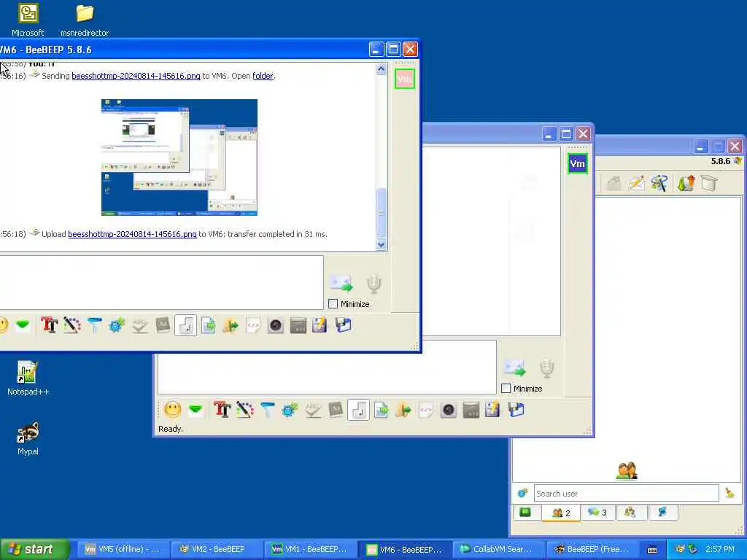Screen dimensions: 747x560
Task: Click green send-message envelope dropdown in VM6 toolbar
Action: tap(23, 325)
